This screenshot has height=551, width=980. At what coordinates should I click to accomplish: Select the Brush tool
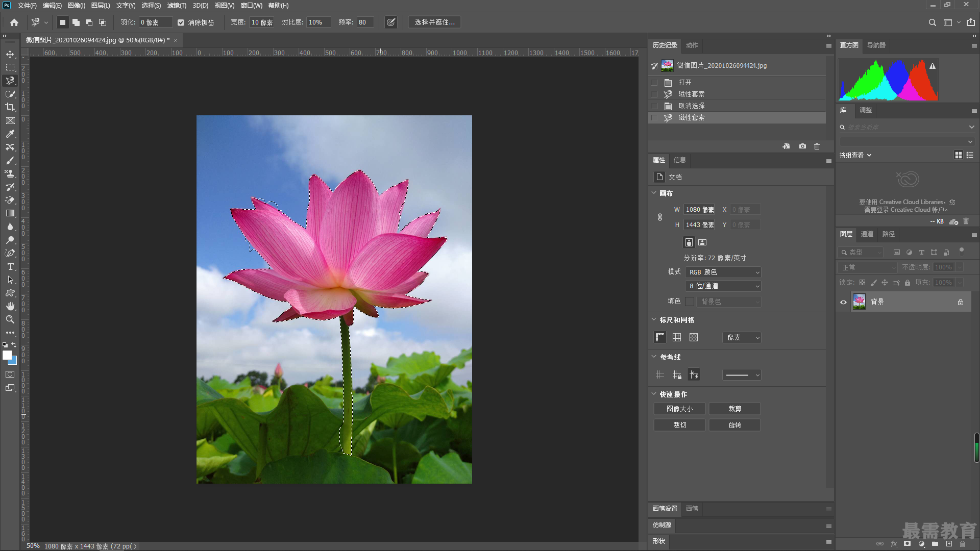(10, 160)
